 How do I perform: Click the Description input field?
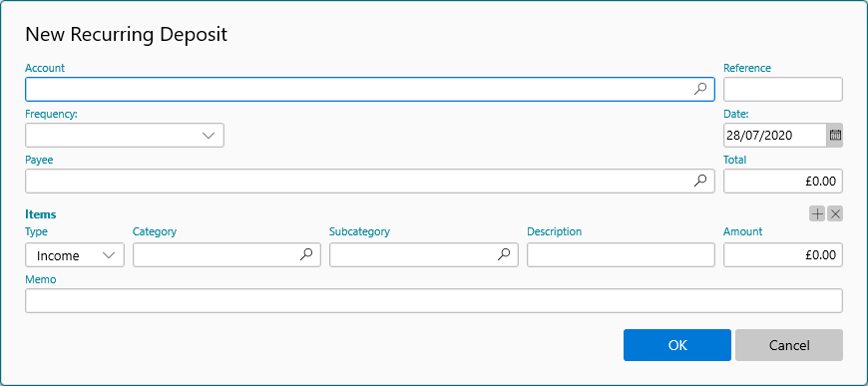coord(621,254)
